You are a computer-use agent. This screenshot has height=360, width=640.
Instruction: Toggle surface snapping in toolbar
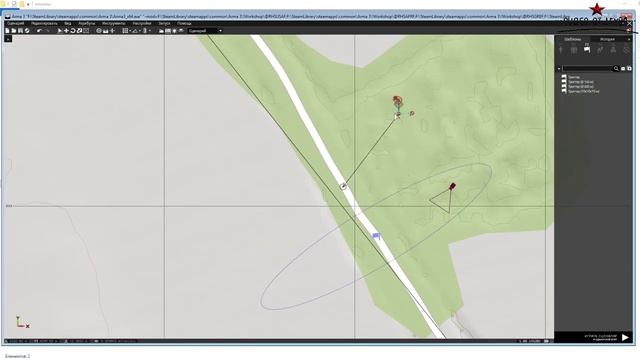point(106,31)
